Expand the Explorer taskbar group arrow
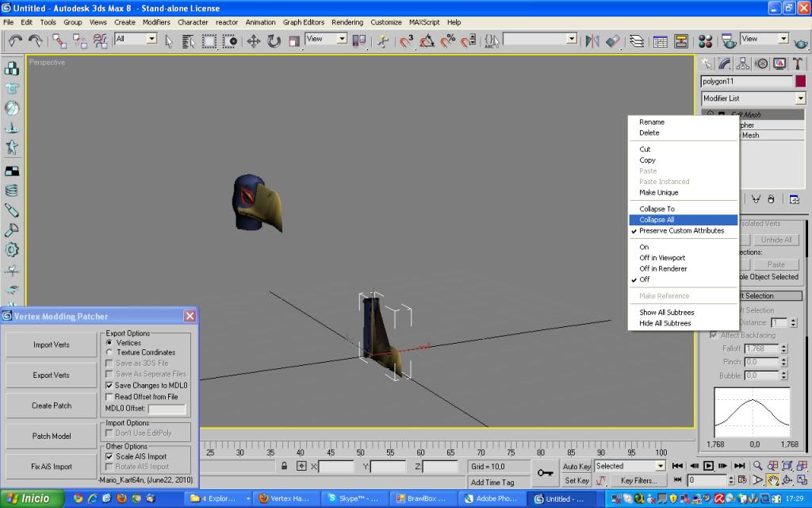 point(248,498)
